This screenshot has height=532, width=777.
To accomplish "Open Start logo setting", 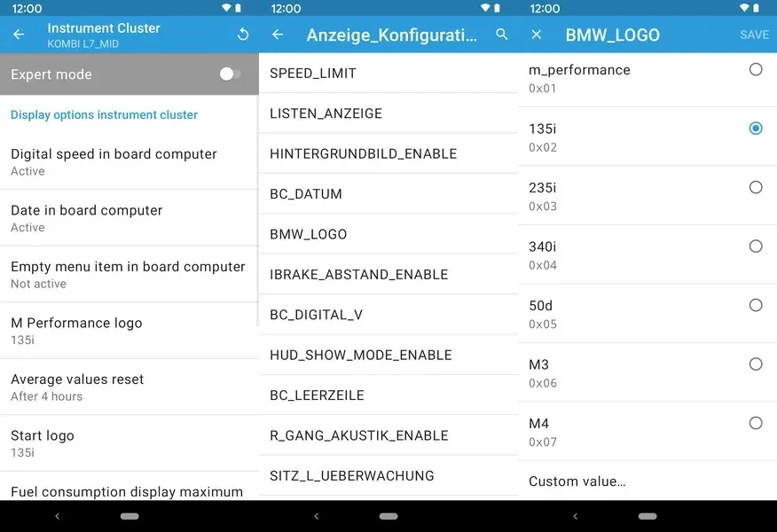I will pyautogui.click(x=129, y=443).
